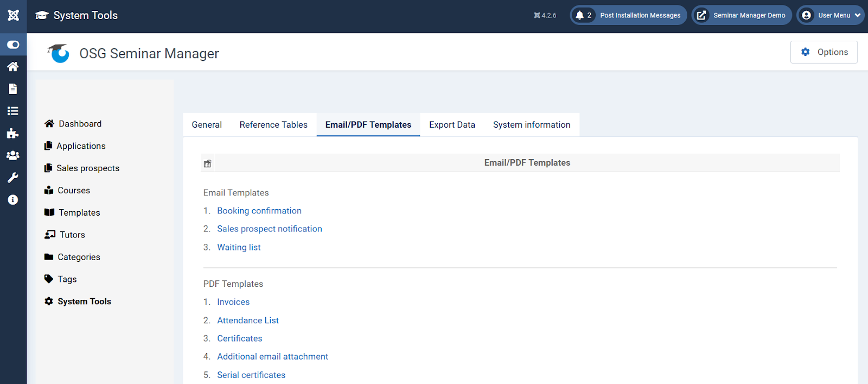Click the Email Templates section label

coord(236,193)
